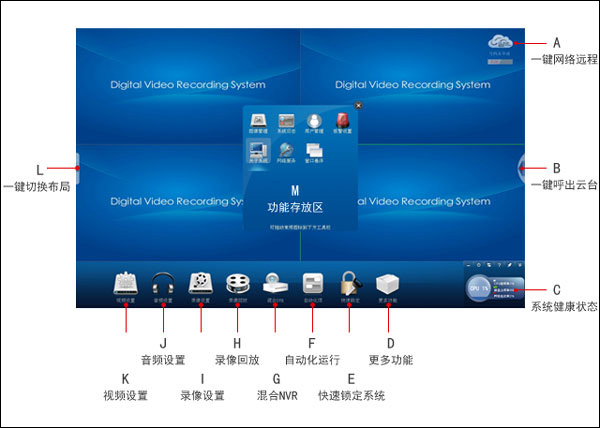600x428 pixels.
Task: Select the top-left video channel pane
Action: (188, 86)
